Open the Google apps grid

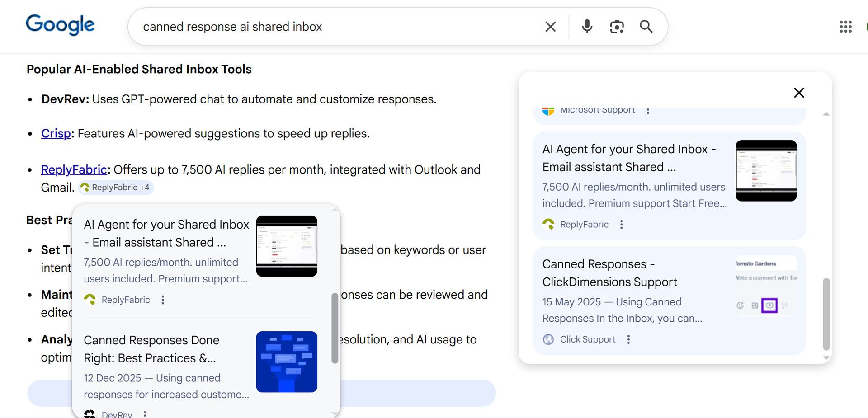tap(845, 27)
